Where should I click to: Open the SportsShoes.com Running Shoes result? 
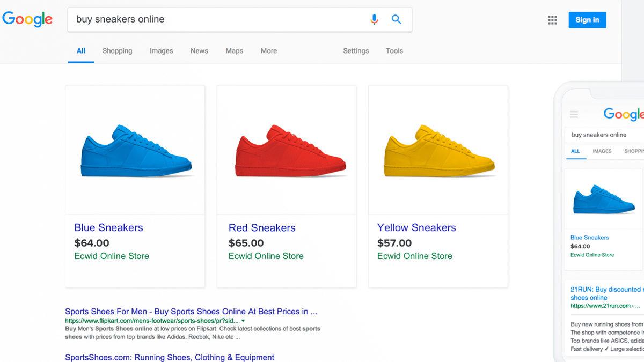coord(170,357)
